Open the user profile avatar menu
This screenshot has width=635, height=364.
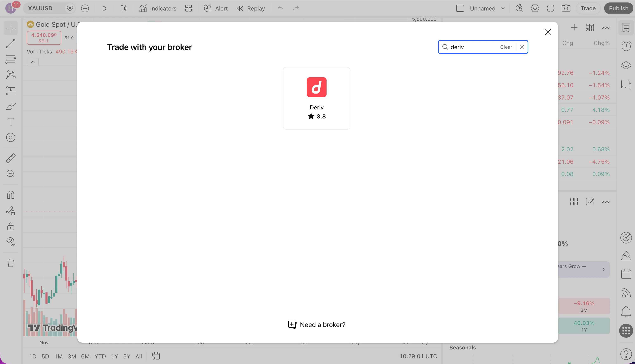click(x=11, y=8)
